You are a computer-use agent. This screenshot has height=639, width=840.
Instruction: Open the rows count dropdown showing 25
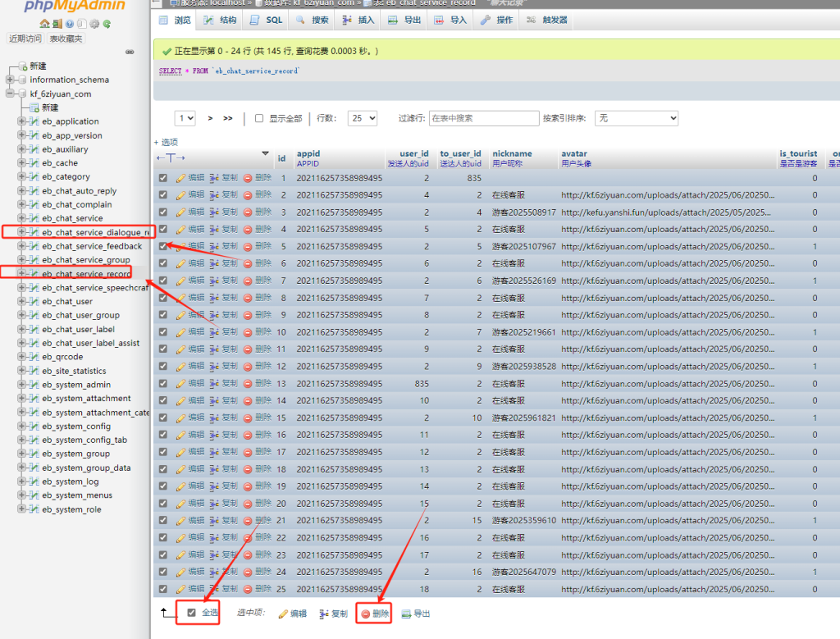(x=362, y=118)
